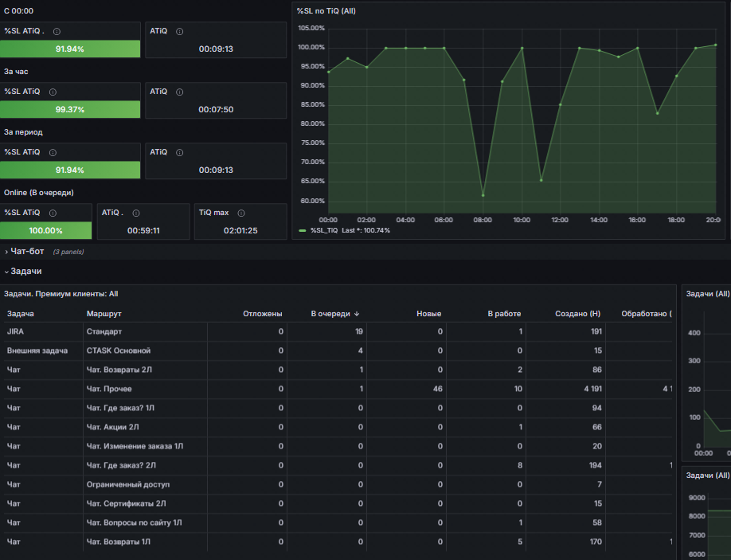Click info icon beside %SL ATiQ under С 00:00

click(x=57, y=32)
